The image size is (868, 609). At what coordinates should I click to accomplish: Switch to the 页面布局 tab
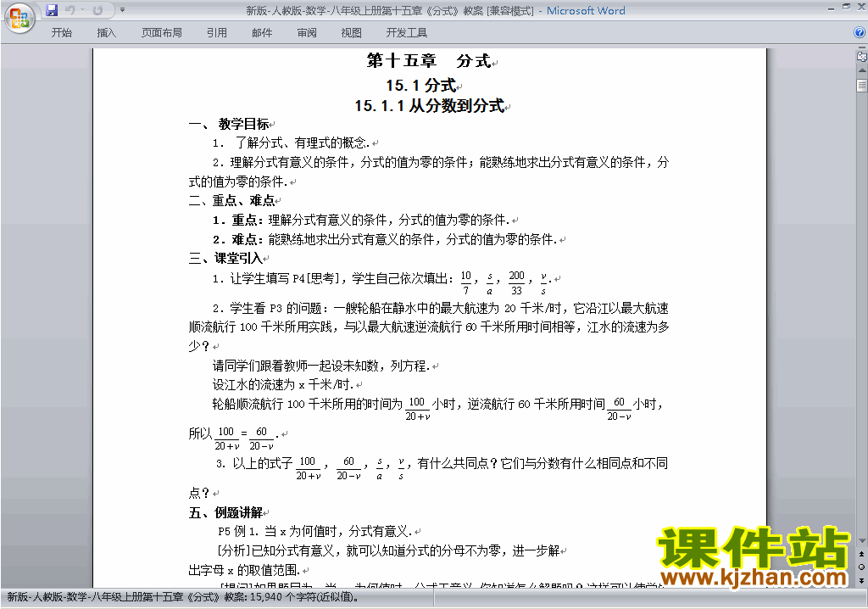(162, 33)
